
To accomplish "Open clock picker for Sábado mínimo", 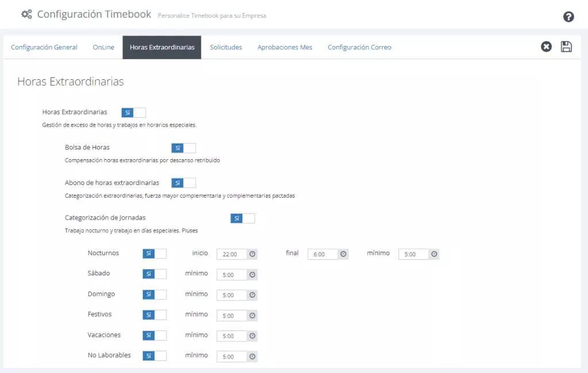I will (x=253, y=275).
